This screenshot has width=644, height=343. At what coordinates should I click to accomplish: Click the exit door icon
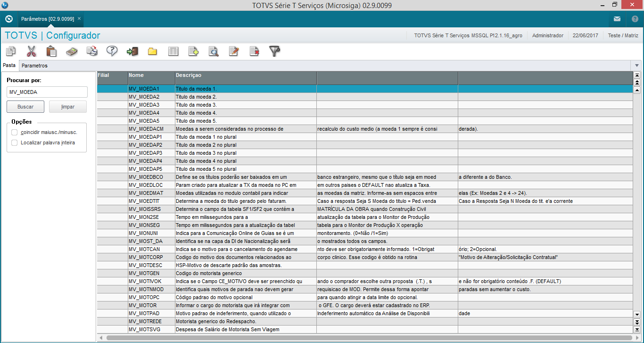coord(132,51)
